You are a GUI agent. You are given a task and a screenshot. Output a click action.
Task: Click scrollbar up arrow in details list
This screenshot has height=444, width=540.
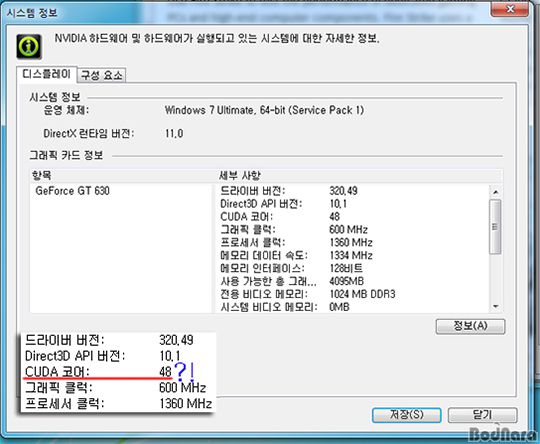tap(496, 192)
